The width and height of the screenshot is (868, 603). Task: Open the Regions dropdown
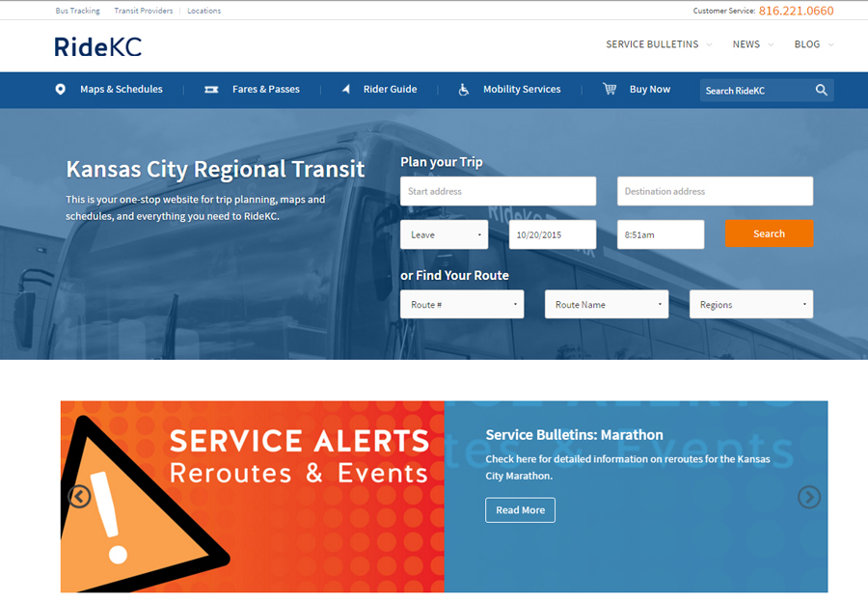tap(751, 304)
